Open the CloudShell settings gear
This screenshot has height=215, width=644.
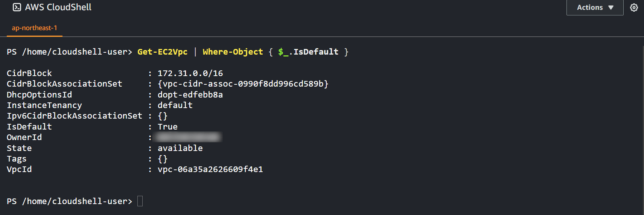634,8
